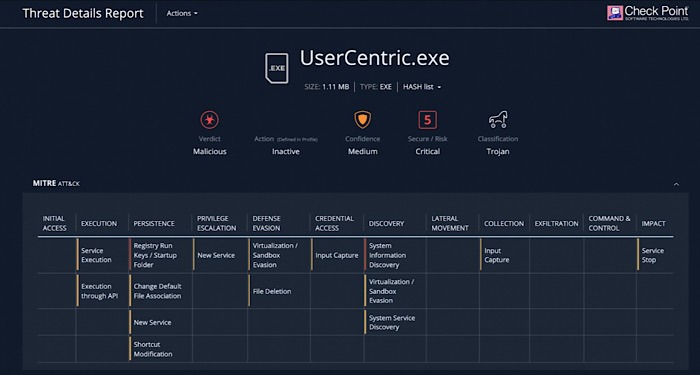Click the Trojan horse classification icon
700x375 pixels.
[498, 120]
